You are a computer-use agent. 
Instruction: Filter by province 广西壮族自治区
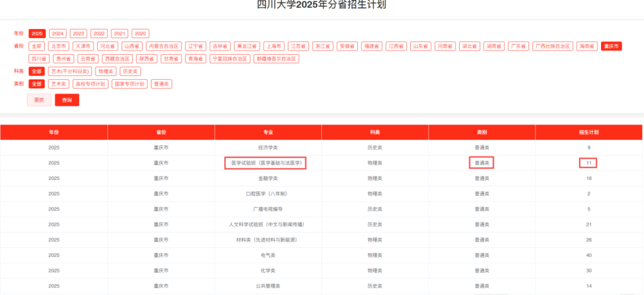tap(553, 46)
